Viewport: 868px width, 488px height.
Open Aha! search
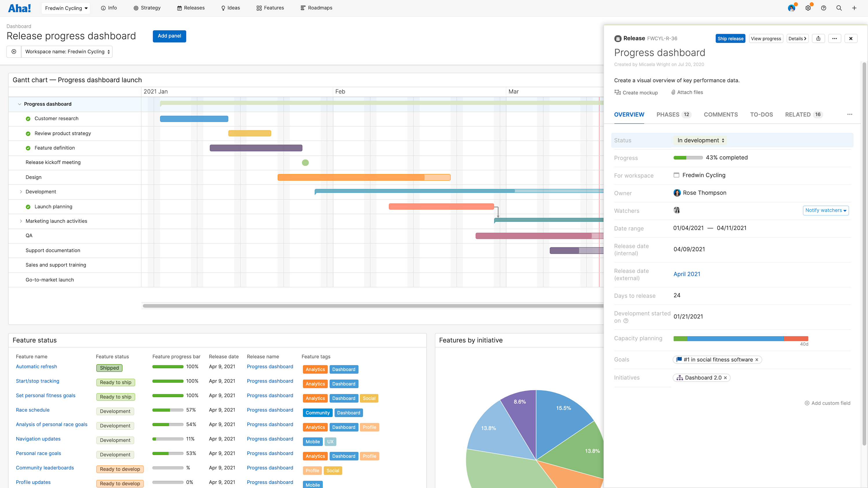coord(839,8)
